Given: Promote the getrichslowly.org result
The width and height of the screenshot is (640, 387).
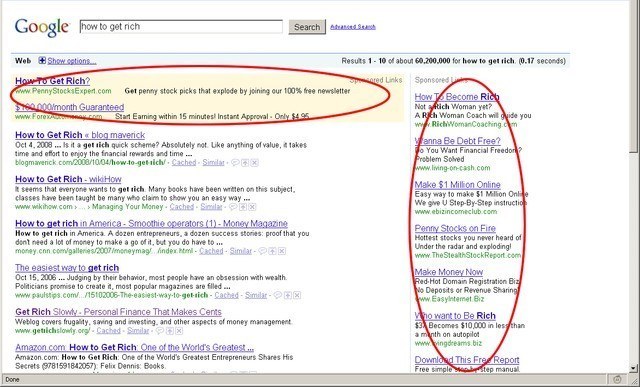Looking at the screenshot, I should (x=169, y=331).
